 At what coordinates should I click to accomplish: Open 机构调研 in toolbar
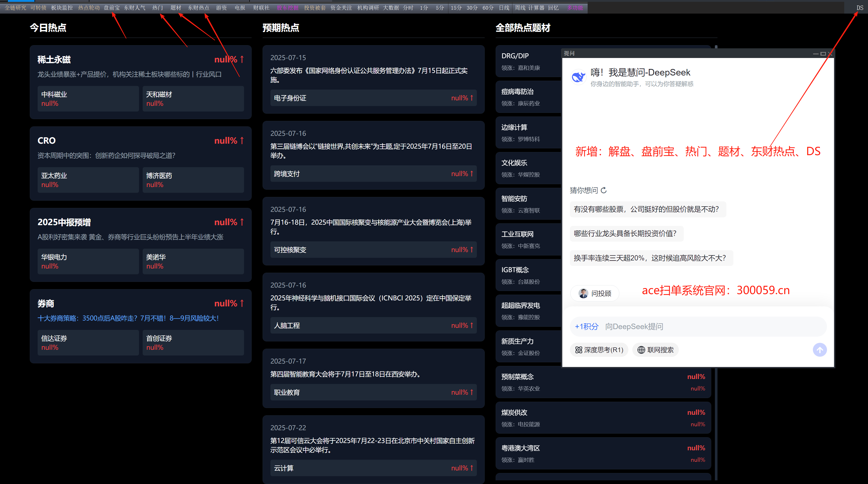click(368, 8)
